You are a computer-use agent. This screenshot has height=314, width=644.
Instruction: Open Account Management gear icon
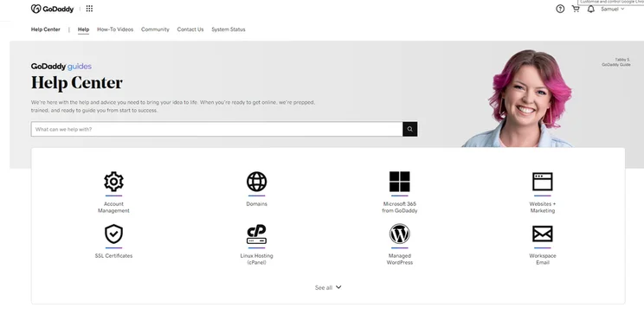point(113,182)
